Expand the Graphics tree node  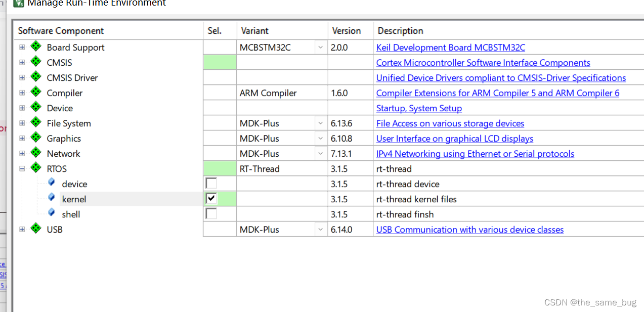coord(22,139)
